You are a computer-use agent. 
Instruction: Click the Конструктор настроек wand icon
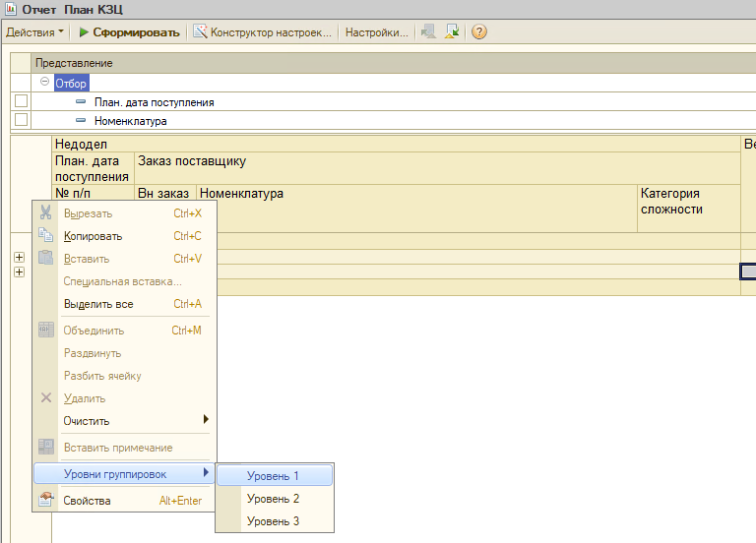[x=200, y=31]
